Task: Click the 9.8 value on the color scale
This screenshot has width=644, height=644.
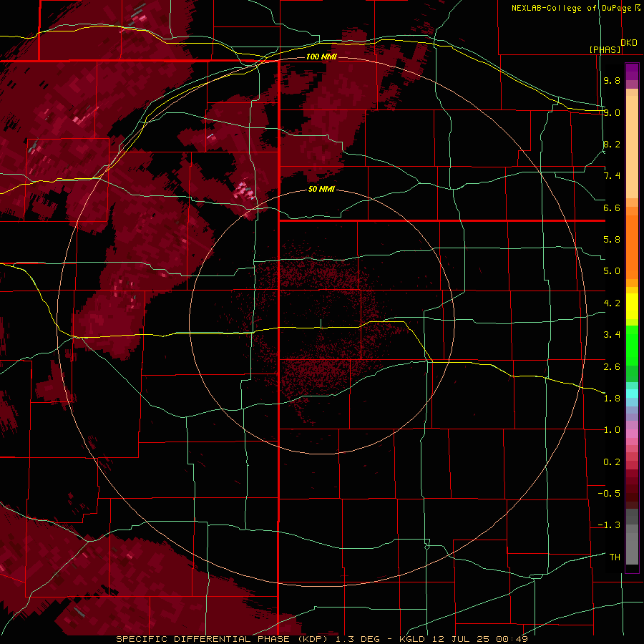Action: pos(612,80)
